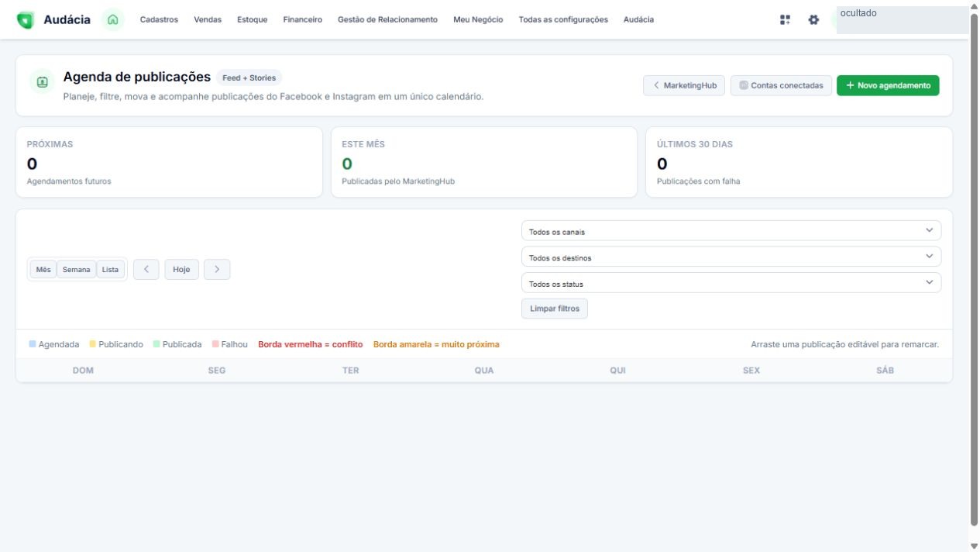Screen dimensions: 980x552
Task: Click the SÁB column header
Action: tap(885, 371)
